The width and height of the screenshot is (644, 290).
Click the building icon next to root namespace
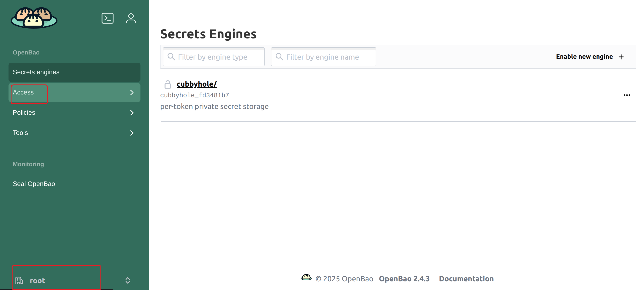[x=19, y=280]
